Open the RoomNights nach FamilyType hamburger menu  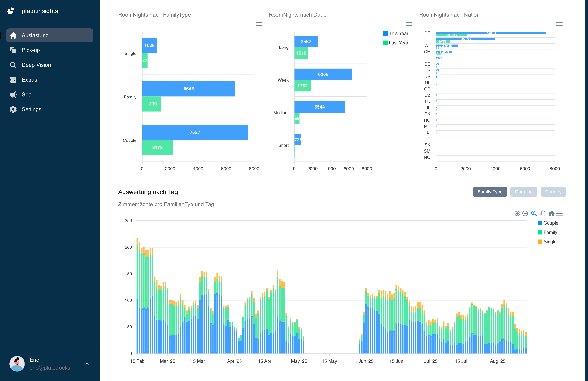pyautogui.click(x=259, y=24)
